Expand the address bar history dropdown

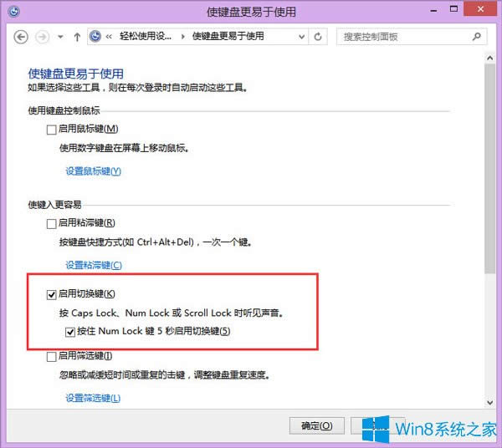click(x=301, y=37)
